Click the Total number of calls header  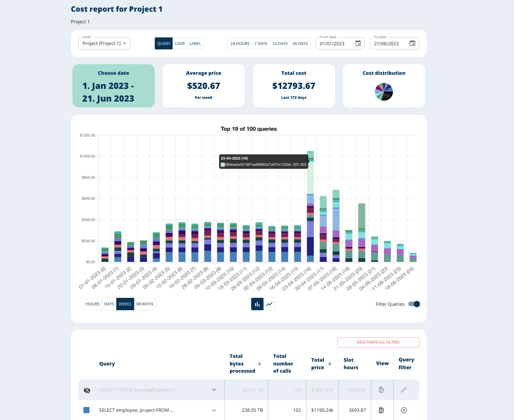point(283,364)
